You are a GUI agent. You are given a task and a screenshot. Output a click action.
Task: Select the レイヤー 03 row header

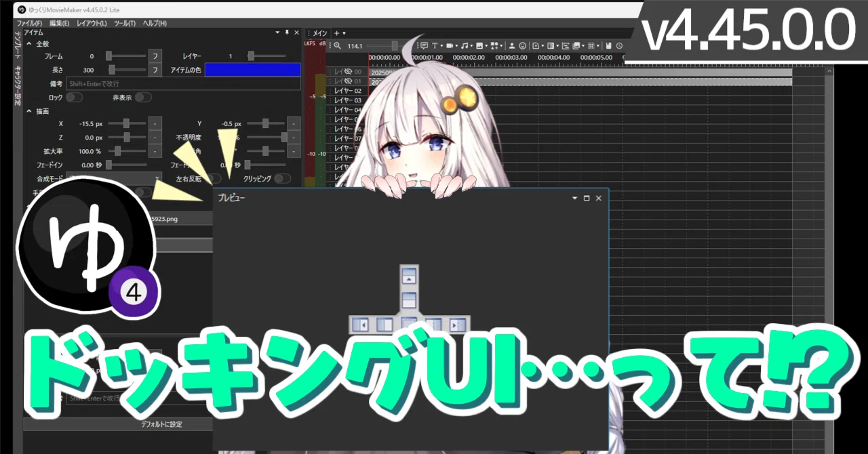coord(349,100)
